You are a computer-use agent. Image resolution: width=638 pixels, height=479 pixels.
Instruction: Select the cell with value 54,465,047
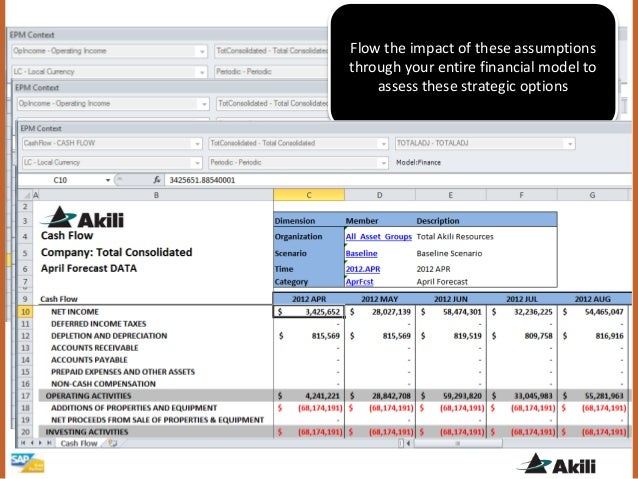click(x=593, y=312)
